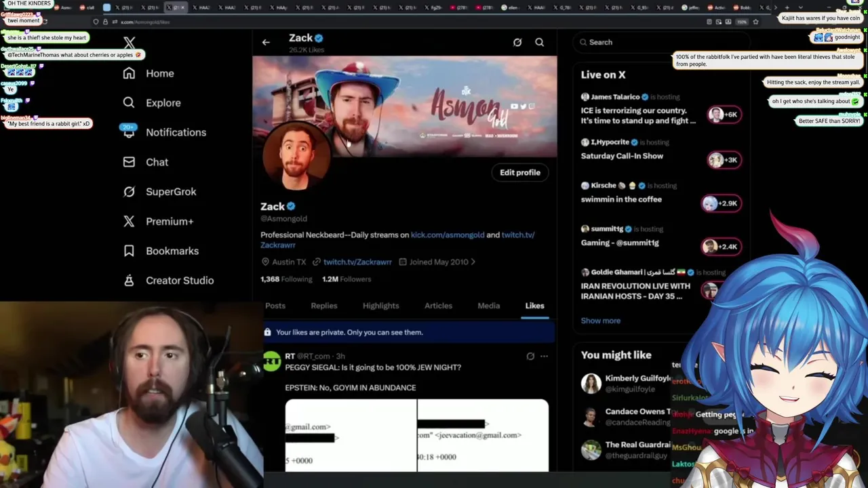Click the +2.9K listeners badge

click(x=721, y=203)
